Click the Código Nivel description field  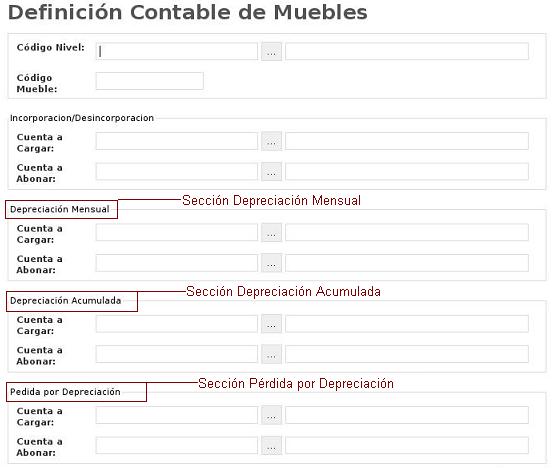click(x=407, y=51)
